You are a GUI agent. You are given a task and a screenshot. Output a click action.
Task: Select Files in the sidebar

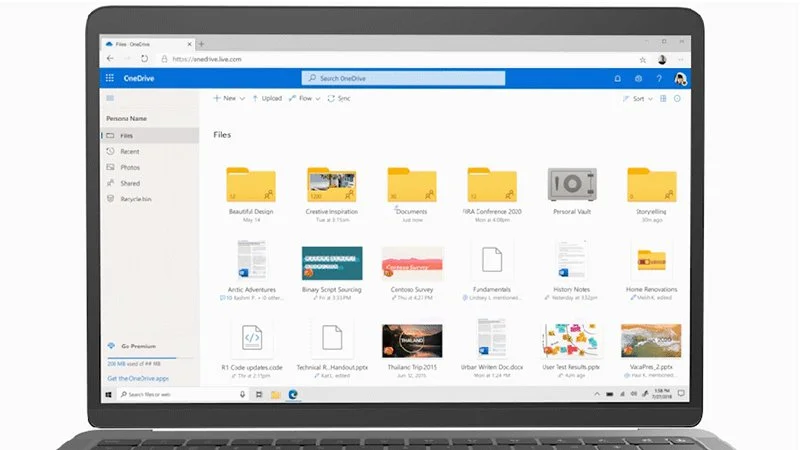pyautogui.click(x=150, y=136)
